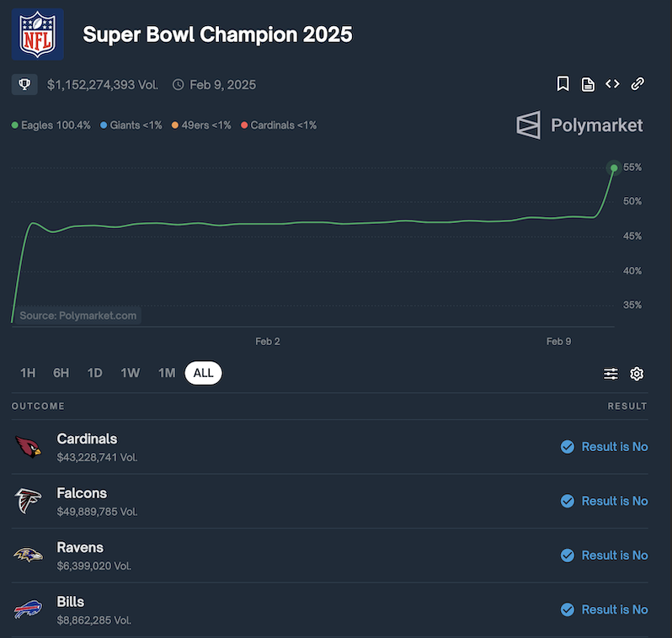
Task: Select the 1M time range
Action: (167, 373)
